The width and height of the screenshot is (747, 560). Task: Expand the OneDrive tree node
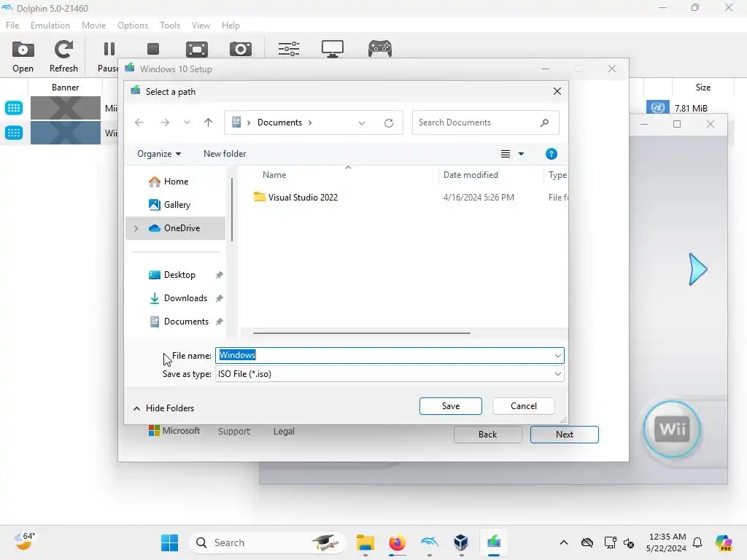tap(136, 228)
